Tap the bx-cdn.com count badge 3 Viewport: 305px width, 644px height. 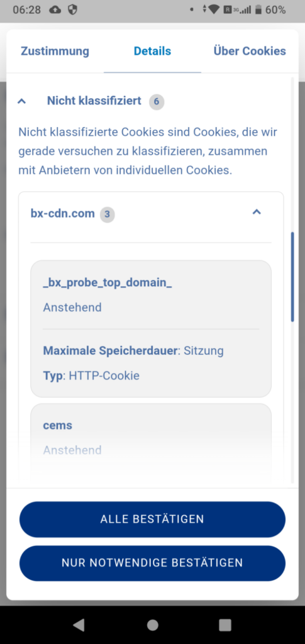(x=107, y=214)
